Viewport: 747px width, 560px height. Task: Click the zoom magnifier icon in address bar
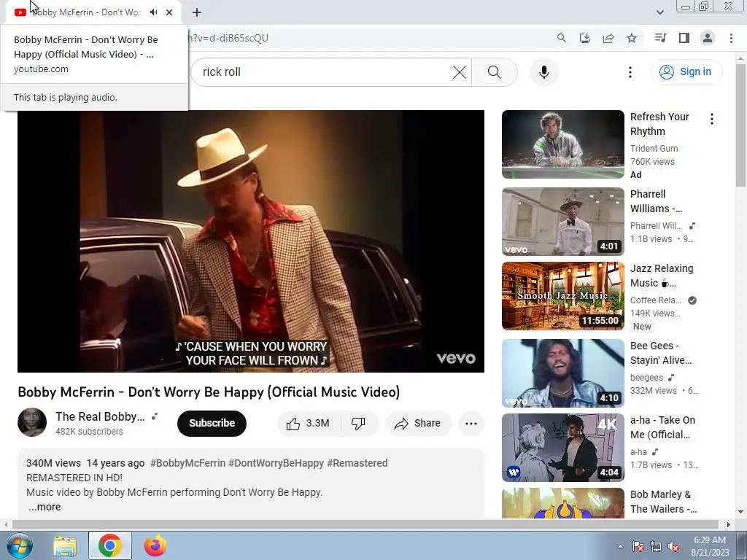[562, 38]
